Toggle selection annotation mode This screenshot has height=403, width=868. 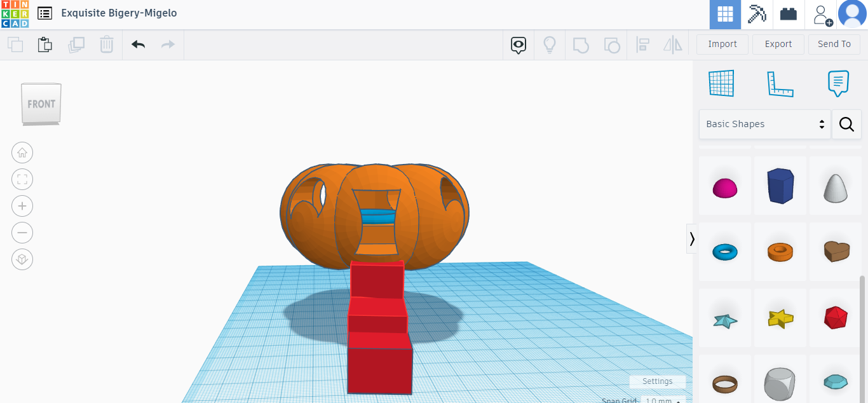tap(518, 44)
